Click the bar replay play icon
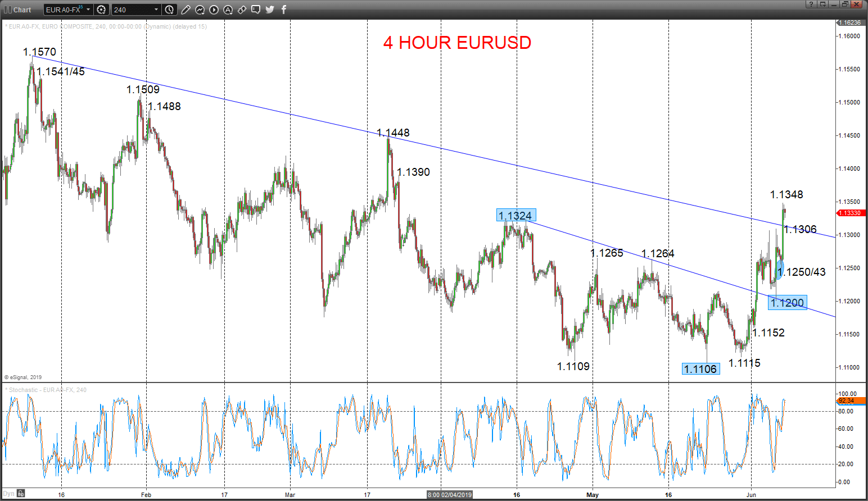 [214, 10]
